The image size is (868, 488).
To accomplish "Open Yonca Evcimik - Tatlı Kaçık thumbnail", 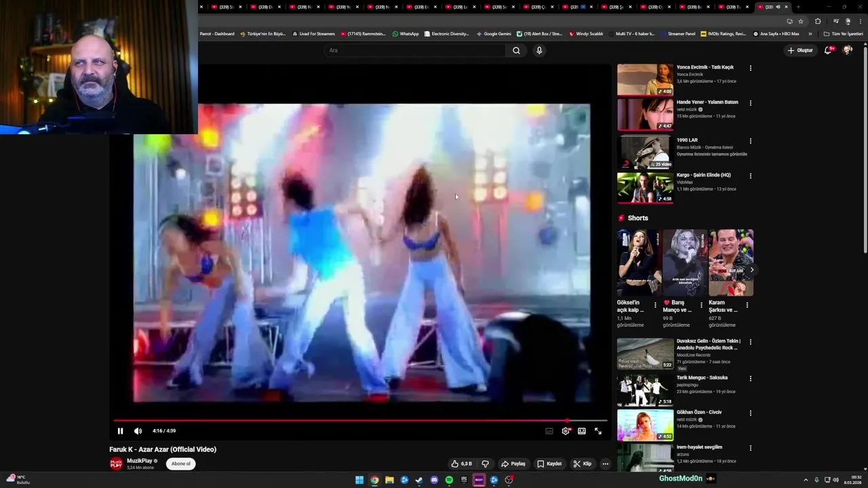I will [645, 79].
